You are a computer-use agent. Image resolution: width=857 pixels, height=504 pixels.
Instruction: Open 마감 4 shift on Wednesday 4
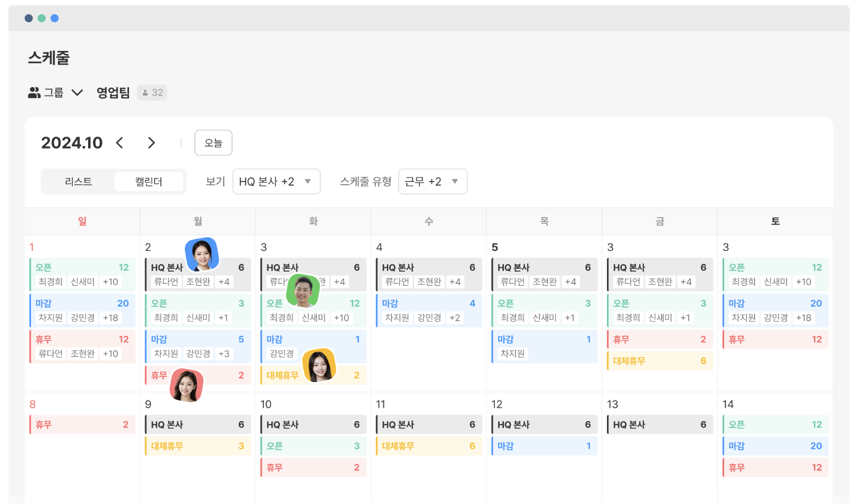click(x=428, y=310)
